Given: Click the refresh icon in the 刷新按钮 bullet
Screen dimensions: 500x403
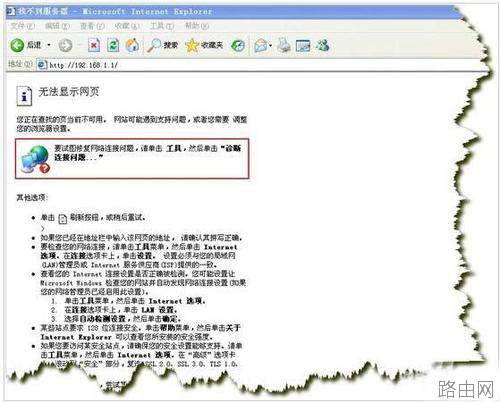Looking at the screenshot, I should coord(62,219).
